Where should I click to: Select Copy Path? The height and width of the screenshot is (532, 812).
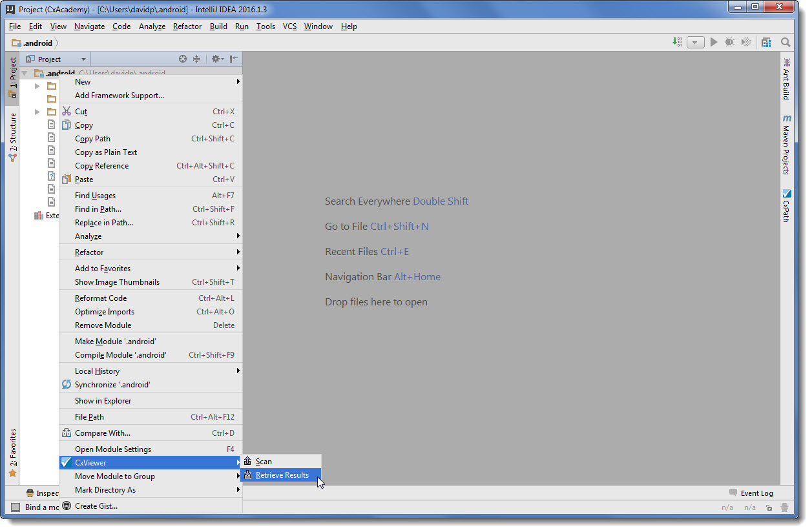click(x=151, y=139)
